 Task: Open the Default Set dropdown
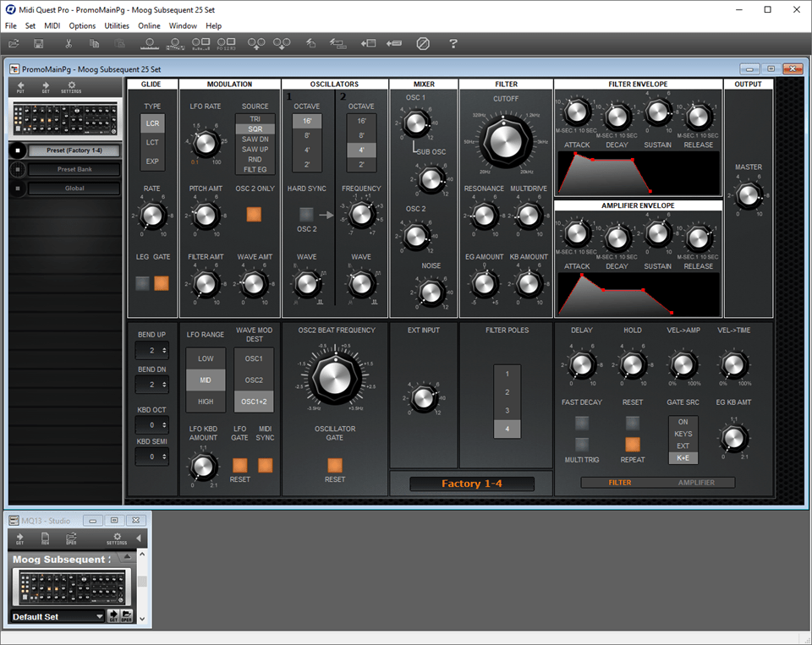pyautogui.click(x=100, y=616)
